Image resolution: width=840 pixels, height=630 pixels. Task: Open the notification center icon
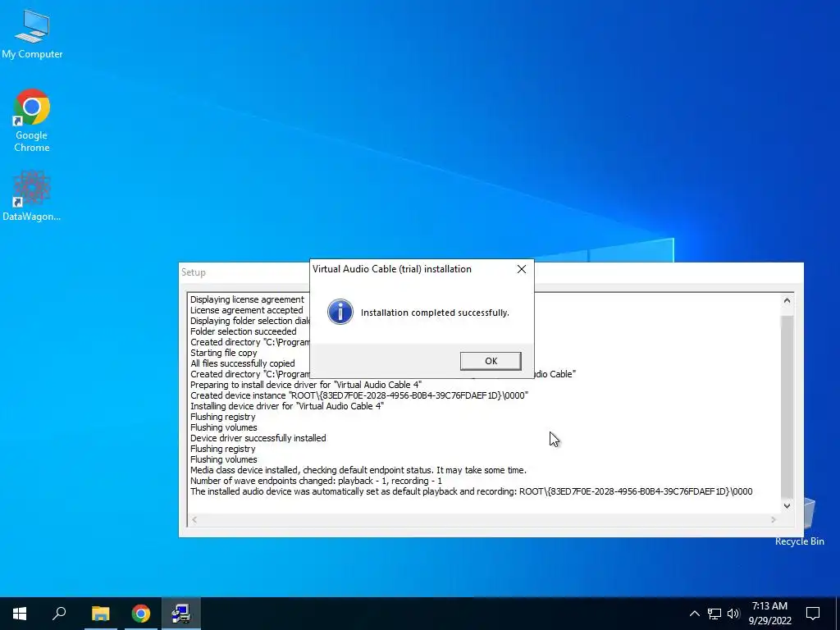(x=813, y=614)
